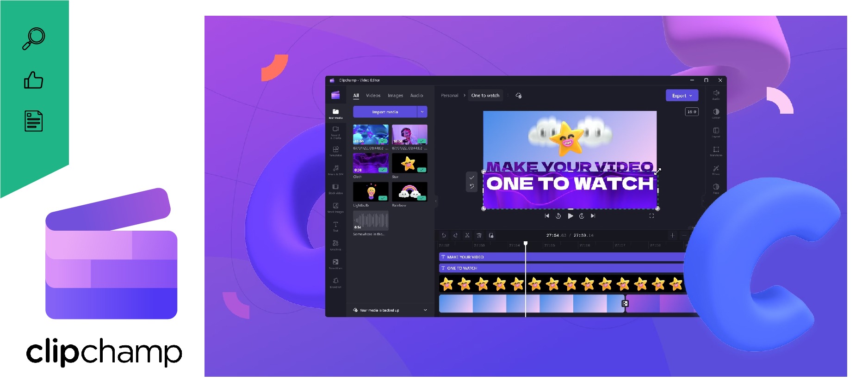
Task: Forward five seconds in preview
Action: click(582, 216)
